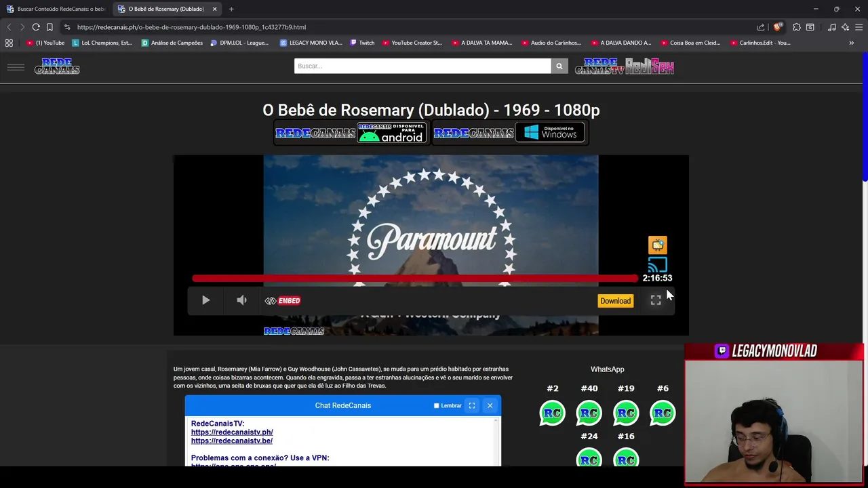Toggle the Lembrar checkbox in chat
The width and height of the screenshot is (868, 488).
[437, 405]
